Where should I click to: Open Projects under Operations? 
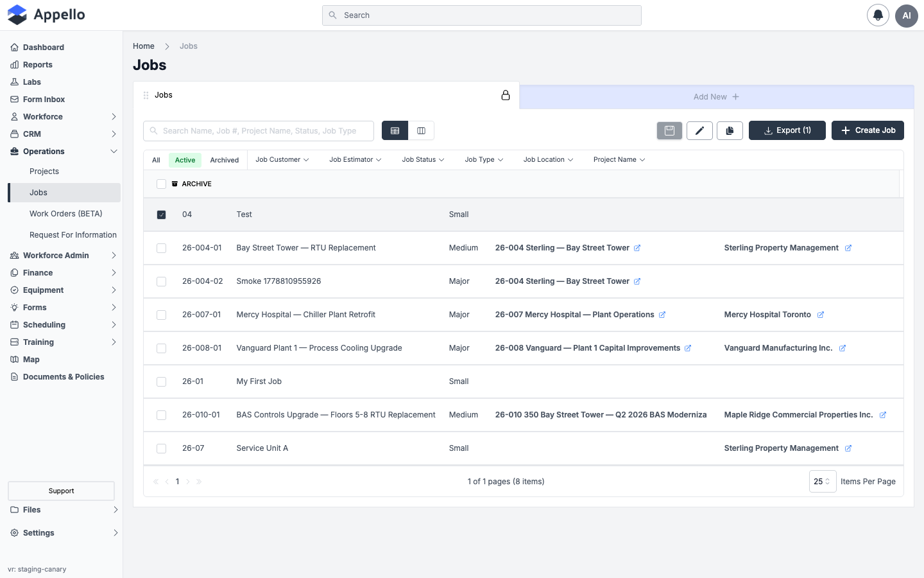pyautogui.click(x=44, y=171)
